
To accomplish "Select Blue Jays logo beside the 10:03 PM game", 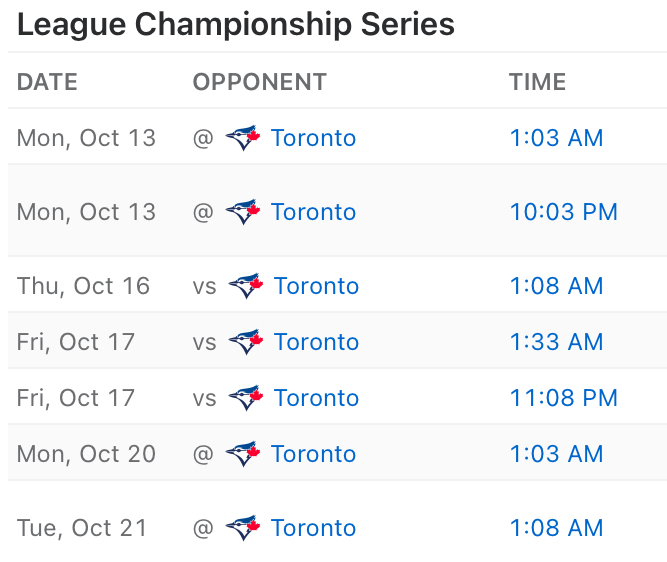I will 242,212.
